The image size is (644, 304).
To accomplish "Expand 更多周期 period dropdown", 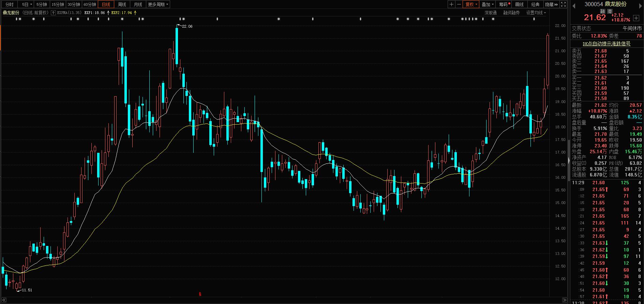I will pos(158,4).
